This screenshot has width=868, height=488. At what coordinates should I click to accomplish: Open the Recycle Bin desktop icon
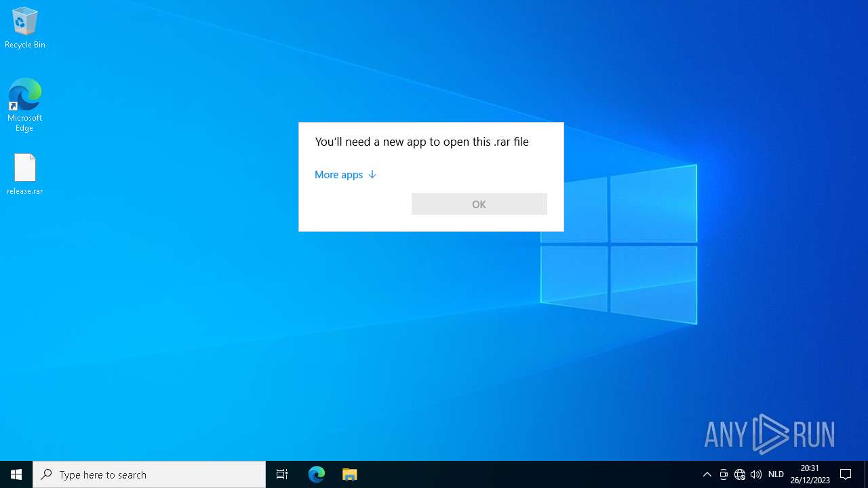coord(25,28)
